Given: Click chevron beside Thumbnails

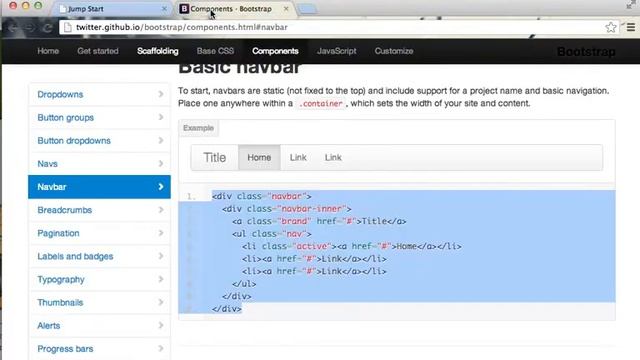Looking at the screenshot, I should click(x=161, y=302).
